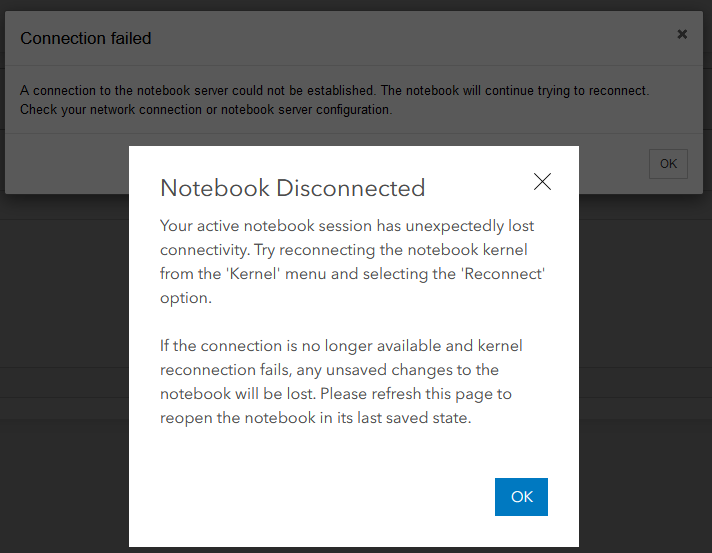Image resolution: width=712 pixels, height=553 pixels.
Task: Close the Notebook Disconnected dialog with X
Action: 542,181
